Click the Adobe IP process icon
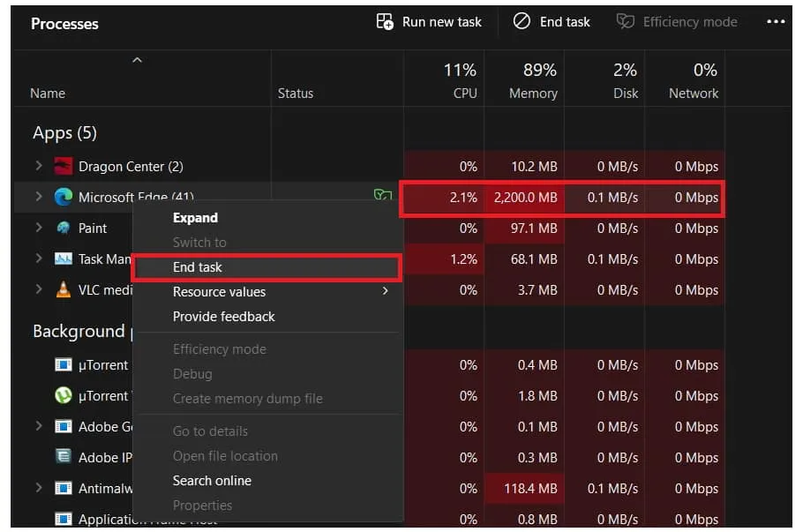Screen dimensions: 803x532 (x=64, y=456)
